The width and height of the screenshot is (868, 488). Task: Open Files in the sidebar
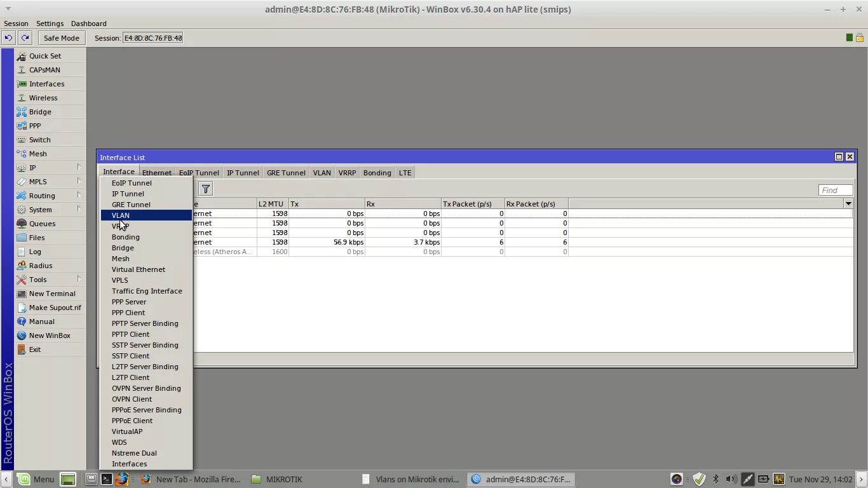[x=37, y=238]
